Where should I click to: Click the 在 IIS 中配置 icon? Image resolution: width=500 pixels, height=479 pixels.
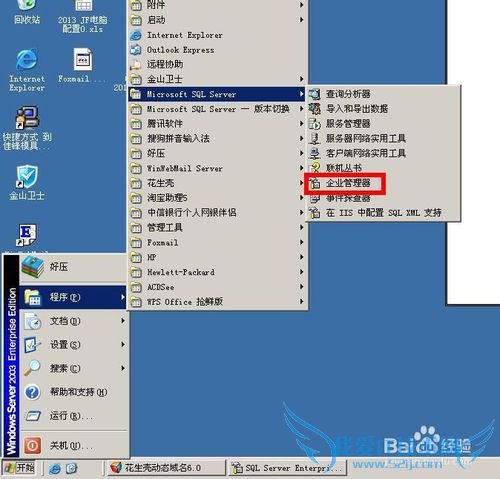pos(314,212)
